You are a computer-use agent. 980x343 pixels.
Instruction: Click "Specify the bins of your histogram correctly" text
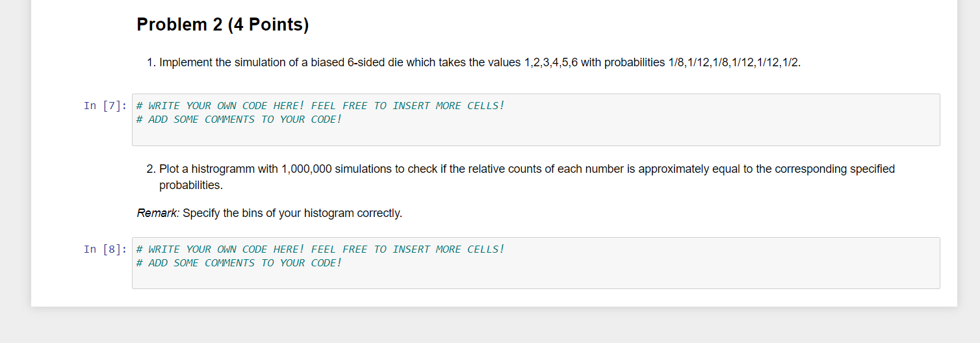pyautogui.click(x=292, y=213)
